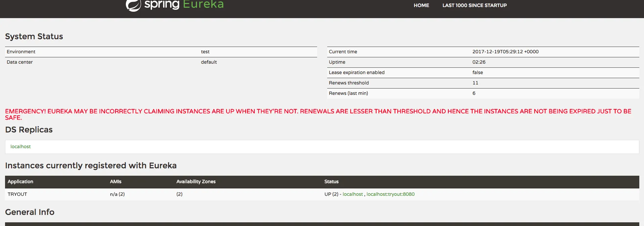Select the General Info heading
This screenshot has height=226, width=644.
coord(30,212)
